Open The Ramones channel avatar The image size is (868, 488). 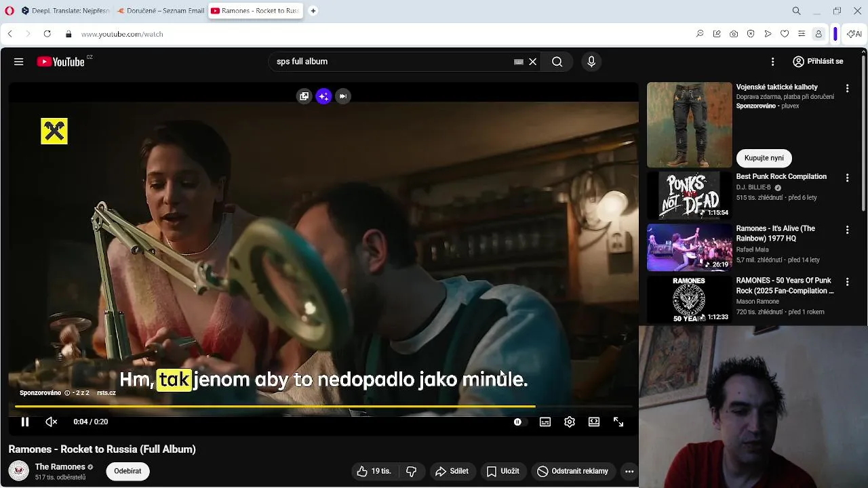[19, 471]
